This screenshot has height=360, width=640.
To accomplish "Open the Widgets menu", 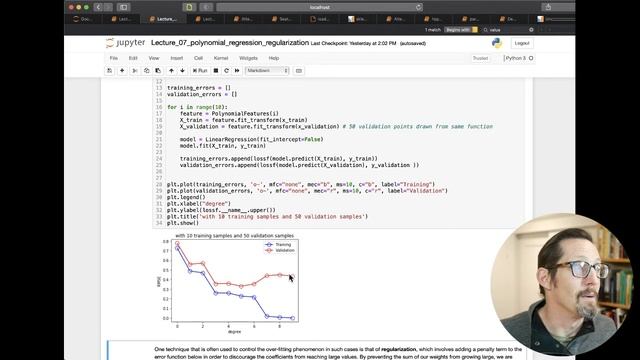I will [248, 58].
